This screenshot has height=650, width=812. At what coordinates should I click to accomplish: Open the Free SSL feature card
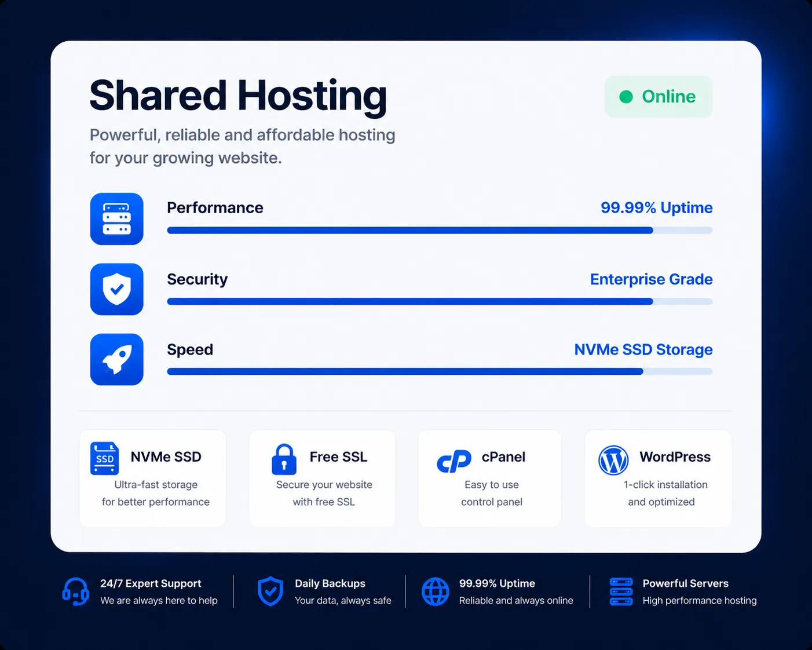click(x=322, y=479)
